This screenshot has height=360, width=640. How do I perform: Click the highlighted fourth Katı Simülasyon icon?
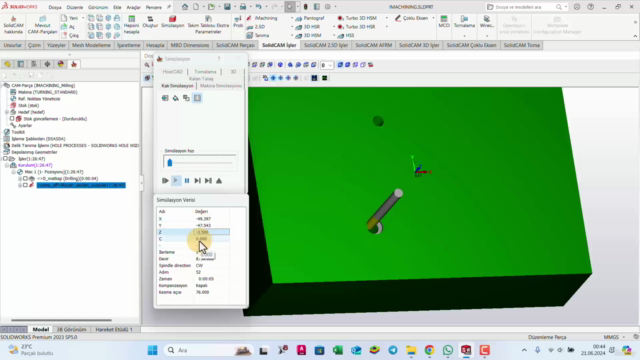197,98
